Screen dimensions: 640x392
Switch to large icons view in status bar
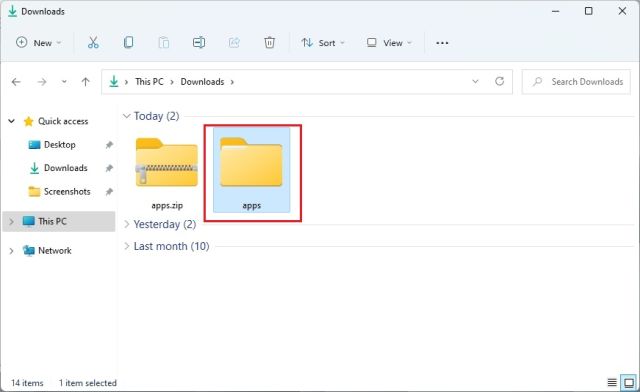[629, 383]
